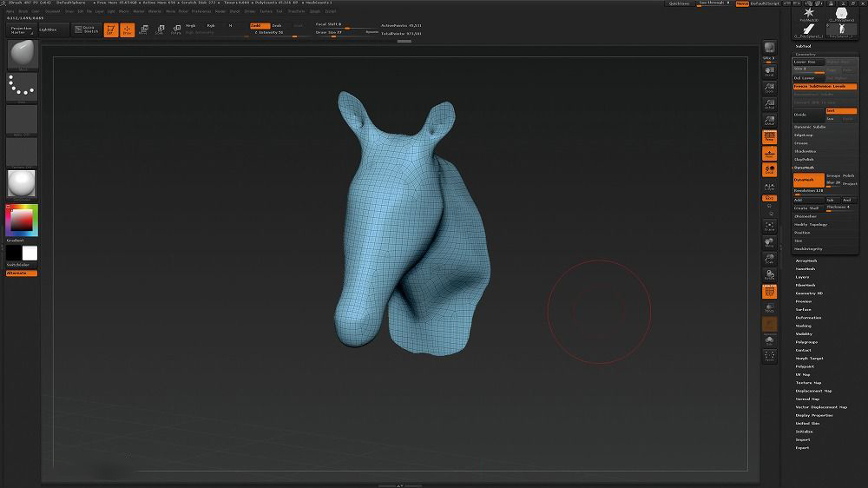The height and width of the screenshot is (488, 868).
Task: Open the current brush thumbnail
Action: pos(22,54)
